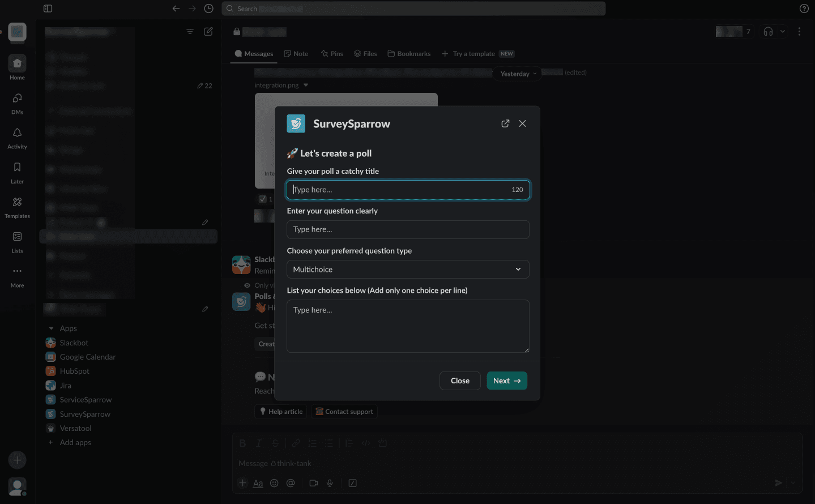
Task: Open the history clock icon
Action: pos(208,8)
